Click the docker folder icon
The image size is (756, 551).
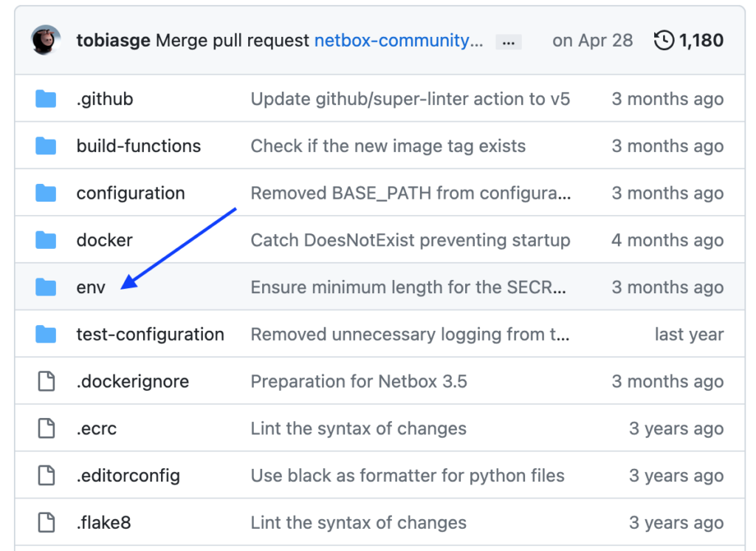pyautogui.click(x=46, y=240)
